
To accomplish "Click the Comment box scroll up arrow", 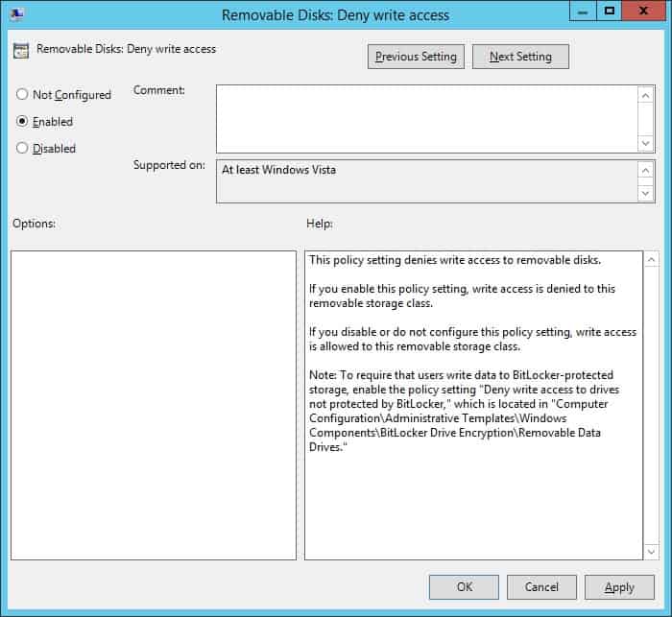I will click(646, 95).
